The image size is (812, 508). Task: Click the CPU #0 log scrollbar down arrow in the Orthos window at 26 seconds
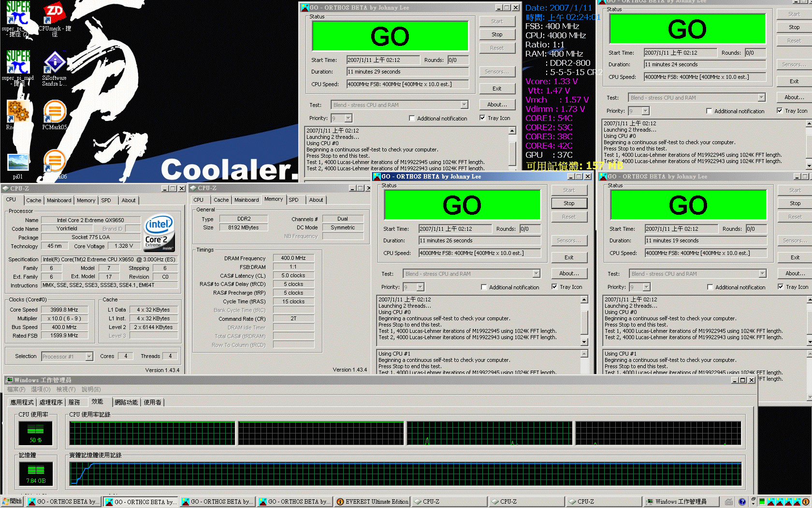pos(584,342)
